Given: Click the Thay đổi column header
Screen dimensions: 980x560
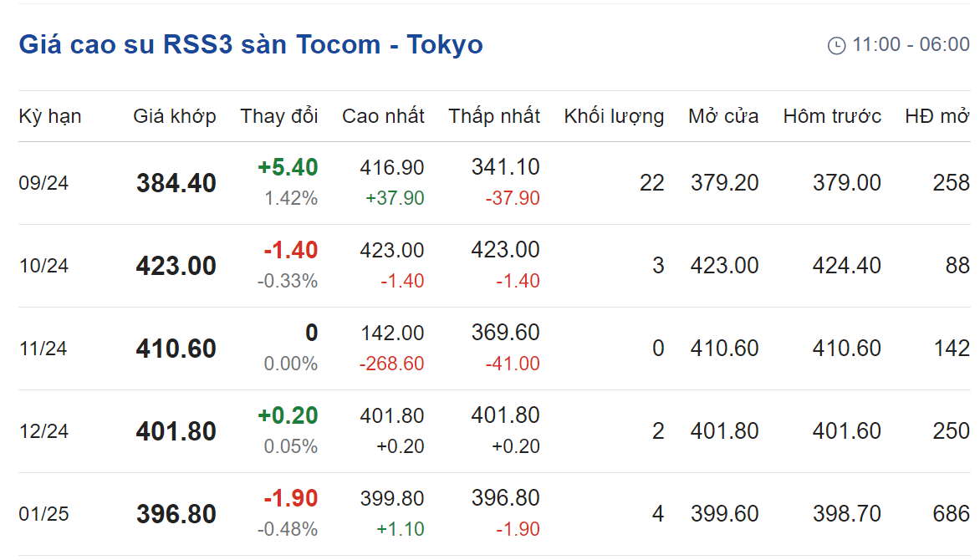Looking at the screenshot, I should (278, 116).
